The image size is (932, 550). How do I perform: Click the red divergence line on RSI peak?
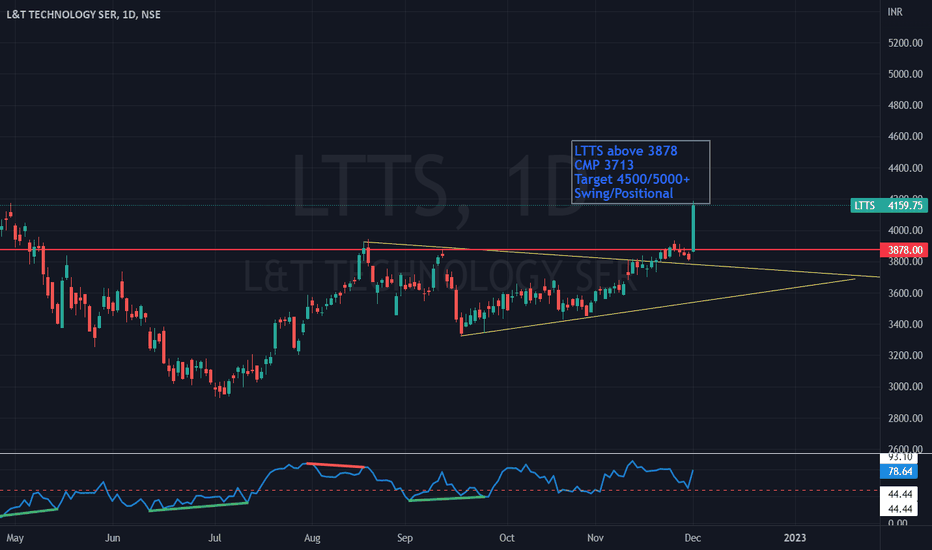[x=335, y=465]
